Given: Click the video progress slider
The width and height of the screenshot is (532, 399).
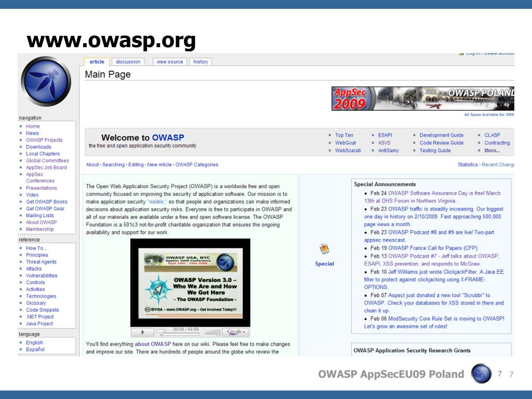Looking at the screenshot, I should pyautogui.click(x=180, y=333).
